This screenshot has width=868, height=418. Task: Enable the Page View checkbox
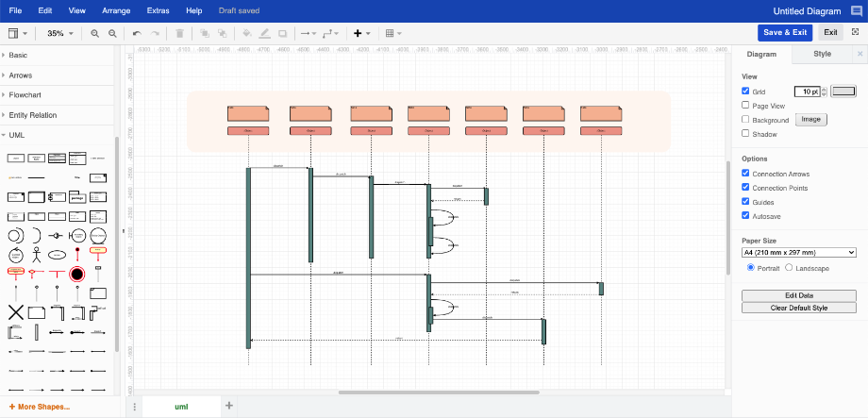[746, 106]
